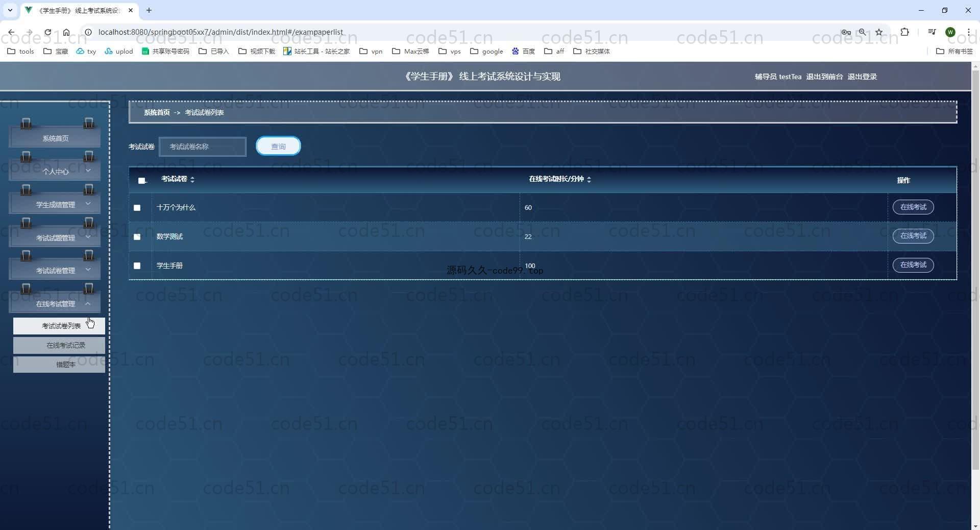Image resolution: width=980 pixels, height=530 pixels.
Task: Open the vpn bookmark folder
Action: 371,51
